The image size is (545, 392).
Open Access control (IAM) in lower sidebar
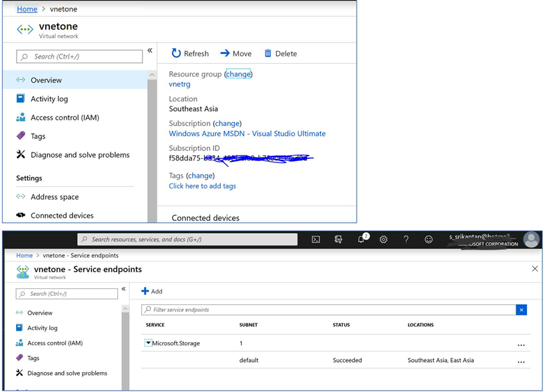(55, 343)
